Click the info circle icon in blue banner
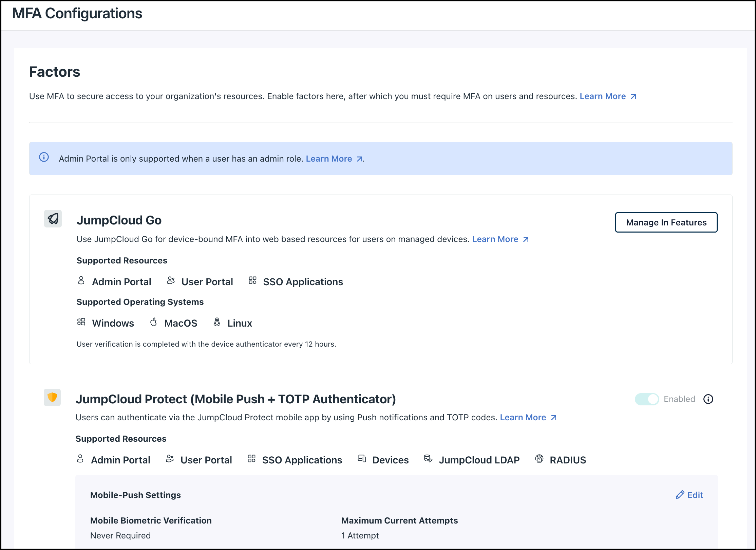This screenshot has width=756, height=550. tap(44, 157)
